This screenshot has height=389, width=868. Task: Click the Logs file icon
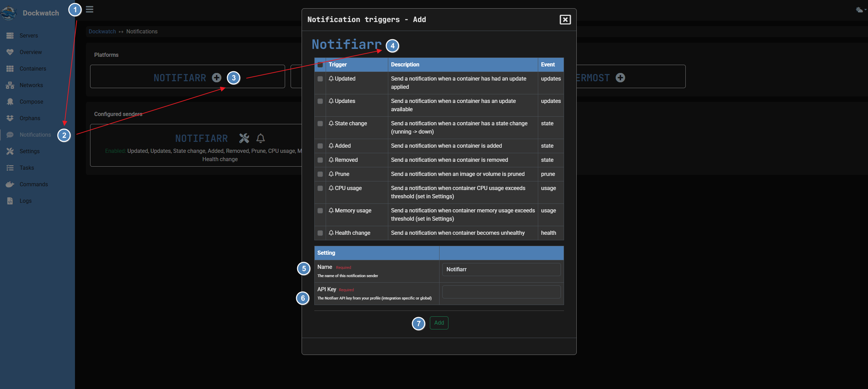pos(10,201)
